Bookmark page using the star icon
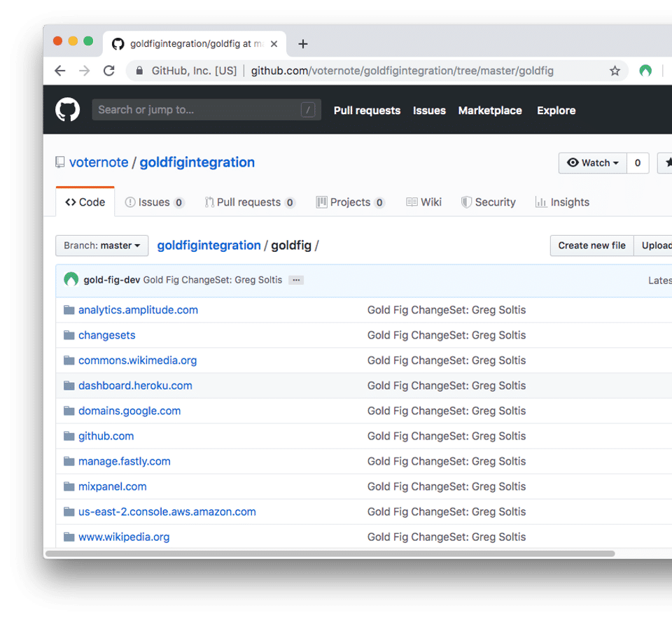Viewport: 672px width, 620px height. coord(615,71)
